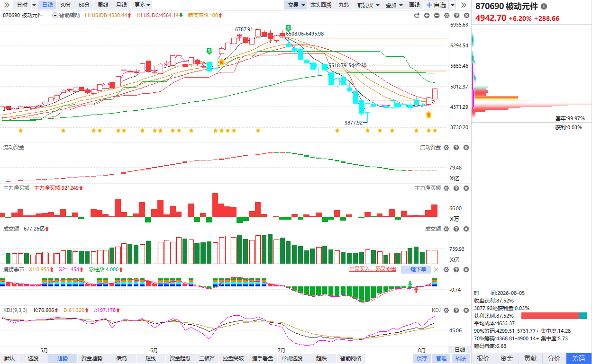
Task: Click the 一键下单 button
Action: point(416,269)
